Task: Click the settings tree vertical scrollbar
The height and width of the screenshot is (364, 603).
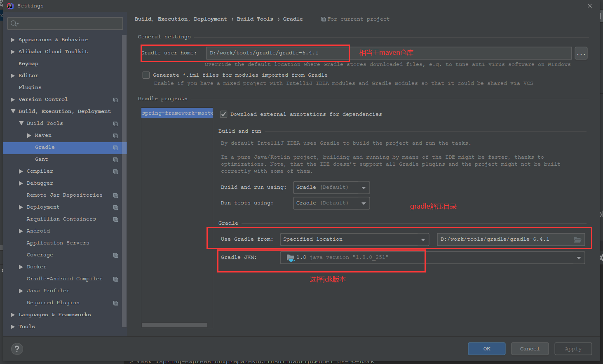Action: [x=124, y=181]
